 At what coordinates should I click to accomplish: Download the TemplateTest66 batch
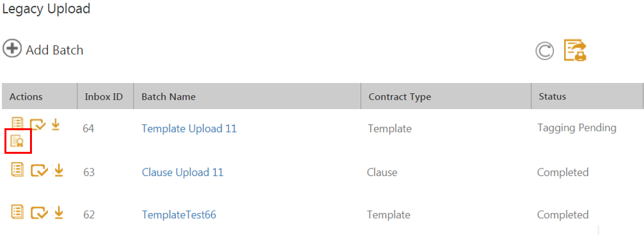coord(59,212)
